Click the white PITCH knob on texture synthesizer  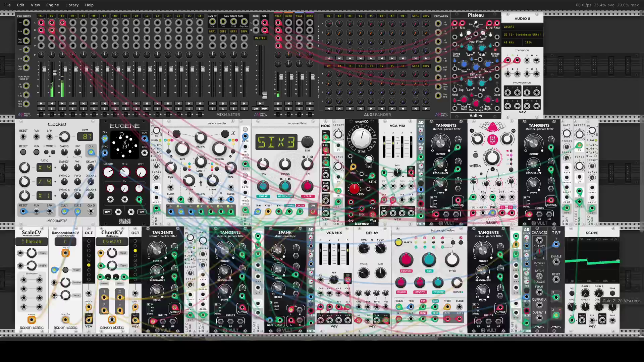(x=452, y=260)
